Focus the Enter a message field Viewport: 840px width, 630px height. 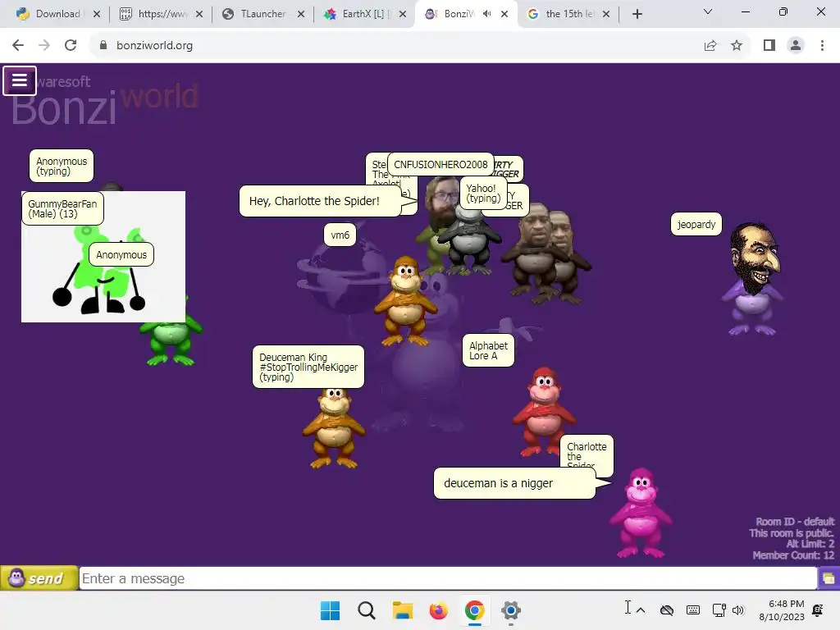[448, 578]
